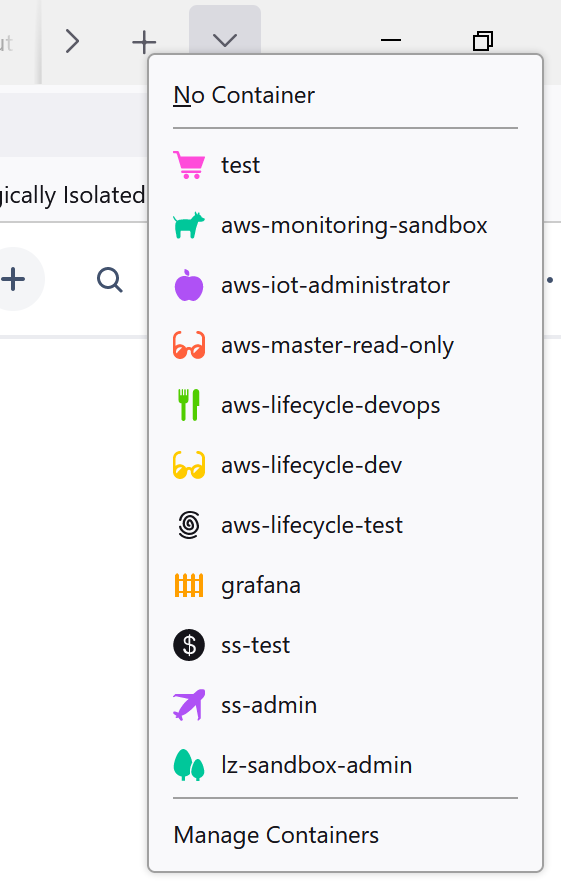The height and width of the screenshot is (895, 561).
Task: Click the green fork-and-knife icon for aws-lifecycle-devops
Action: (x=189, y=405)
